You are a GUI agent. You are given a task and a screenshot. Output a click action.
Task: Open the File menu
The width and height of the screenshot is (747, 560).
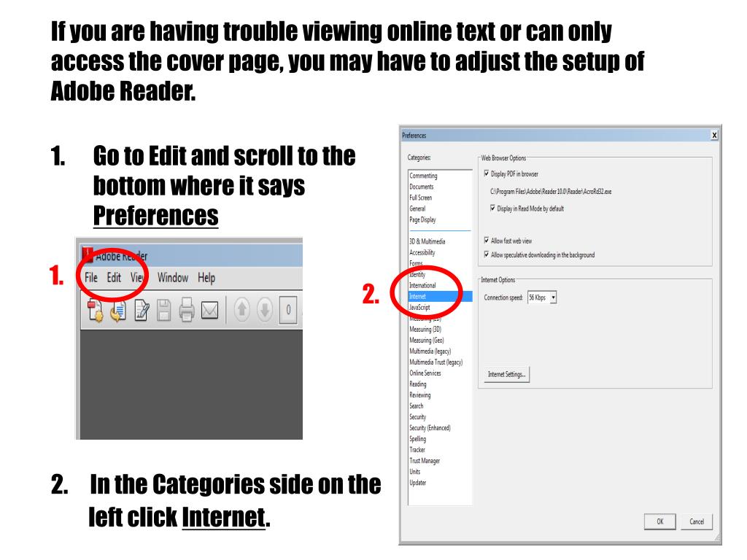91,278
